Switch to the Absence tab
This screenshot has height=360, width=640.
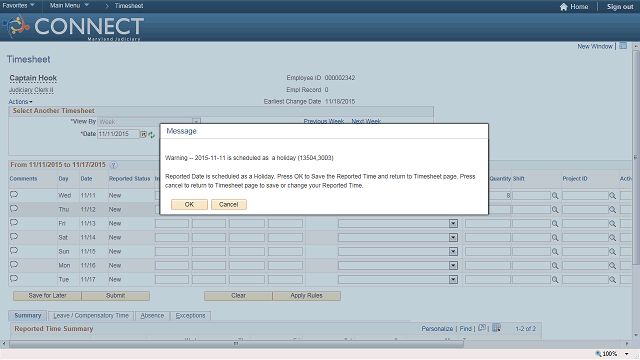coord(152,316)
